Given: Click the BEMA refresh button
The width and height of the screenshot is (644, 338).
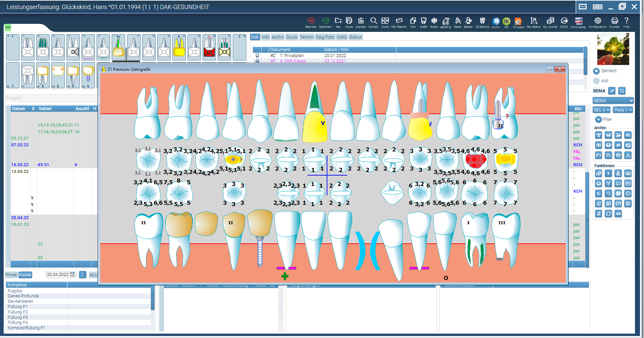Looking at the screenshot, I should 622,91.
